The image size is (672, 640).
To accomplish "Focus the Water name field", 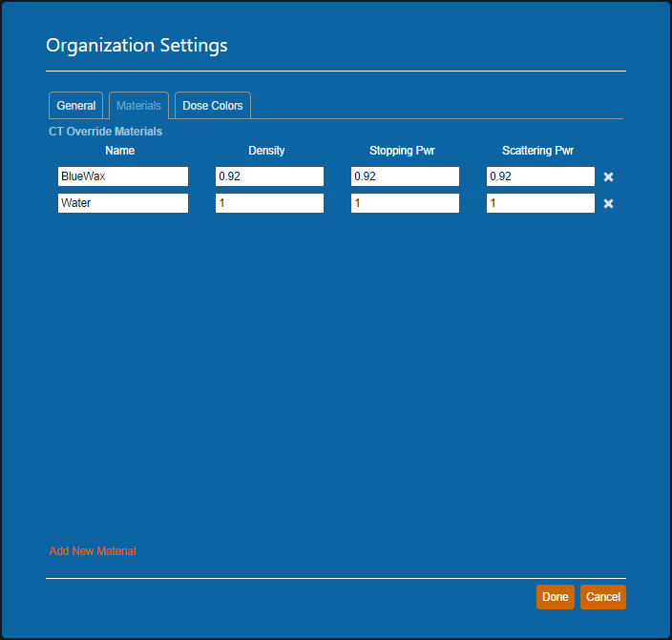I will (122, 203).
